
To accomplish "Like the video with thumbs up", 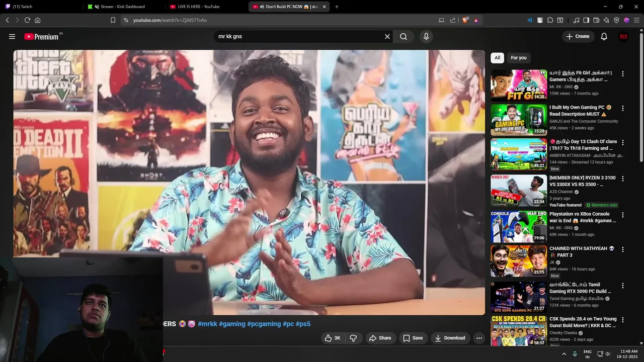I will click(x=333, y=338).
